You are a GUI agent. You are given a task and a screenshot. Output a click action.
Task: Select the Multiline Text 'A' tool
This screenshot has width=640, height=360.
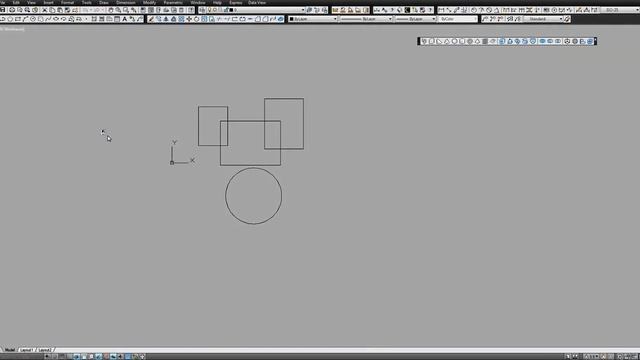point(125,19)
